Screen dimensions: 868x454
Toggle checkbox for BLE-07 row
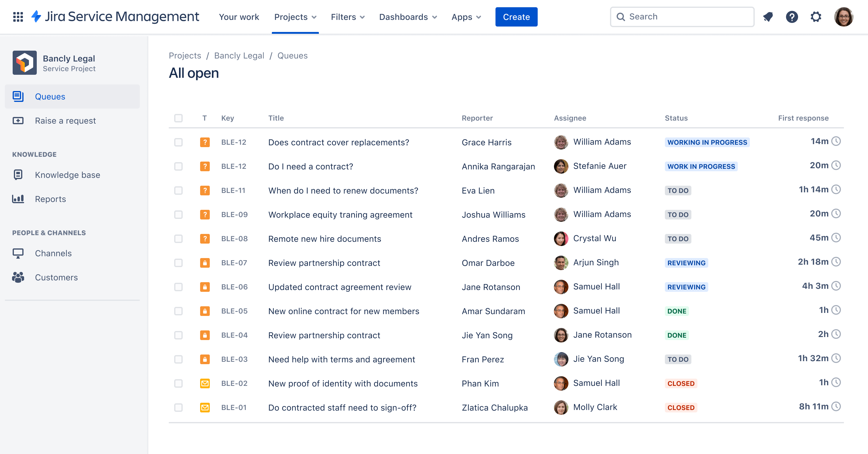pyautogui.click(x=178, y=262)
